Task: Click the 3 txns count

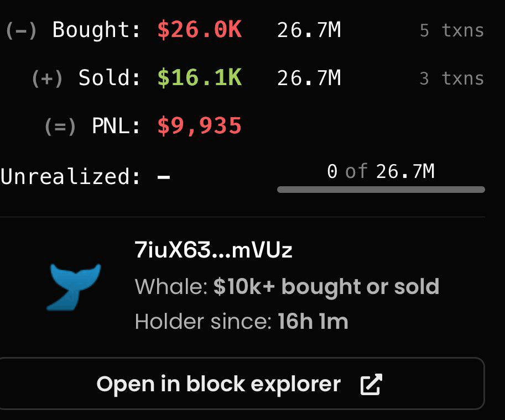Action: (452, 78)
